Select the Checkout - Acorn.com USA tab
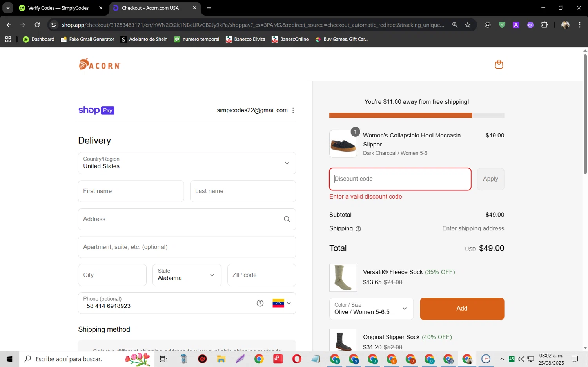Image resolution: width=588 pixels, height=367 pixels. 150,8
